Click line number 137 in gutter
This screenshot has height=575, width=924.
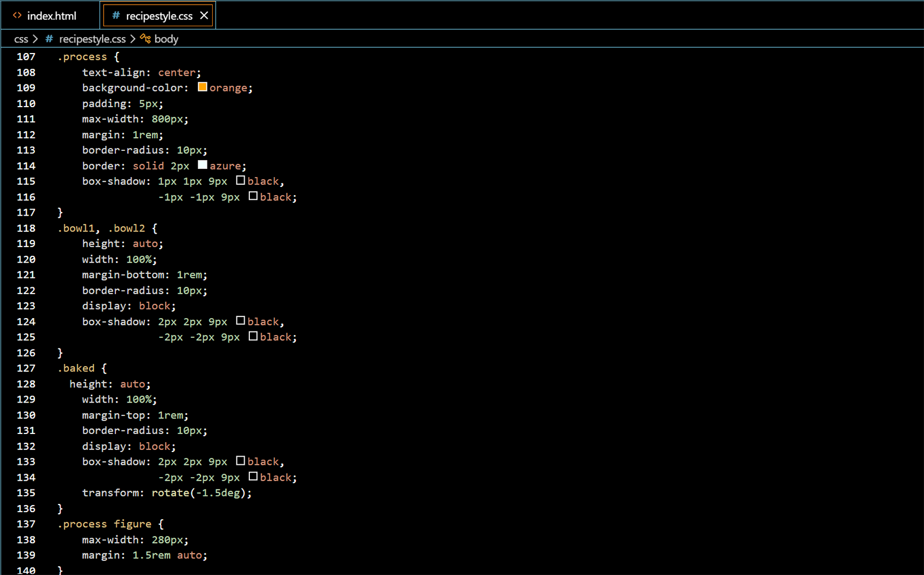(26, 524)
